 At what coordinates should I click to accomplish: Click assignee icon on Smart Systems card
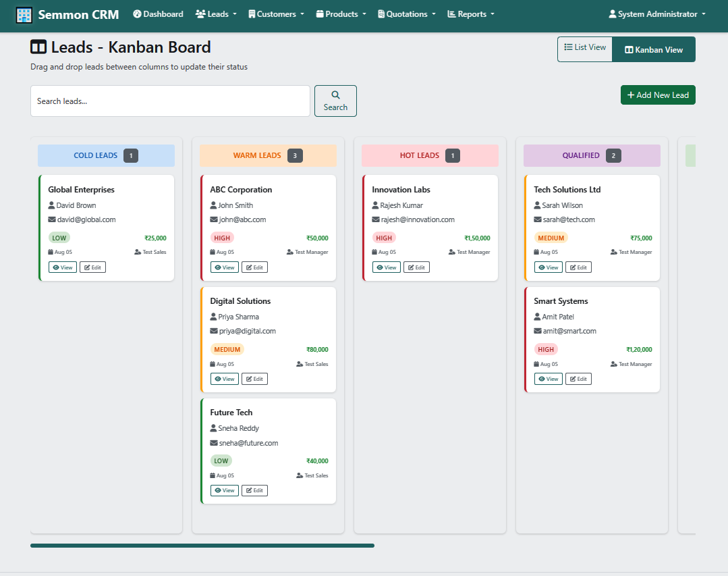point(613,364)
